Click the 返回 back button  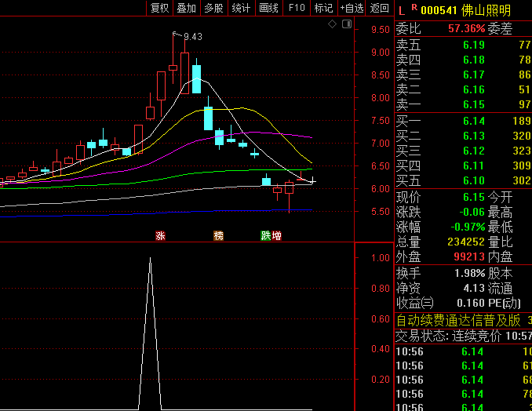(380, 8)
